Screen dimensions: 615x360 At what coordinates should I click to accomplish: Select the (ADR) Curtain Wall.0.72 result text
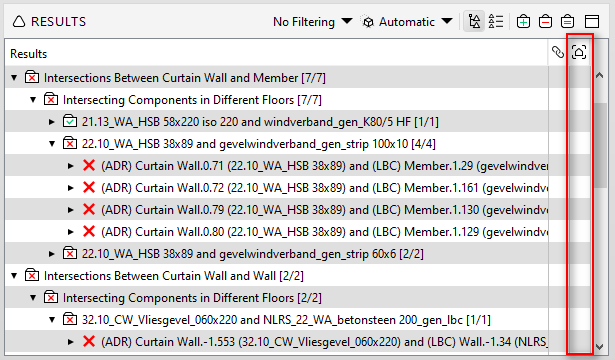(324, 188)
